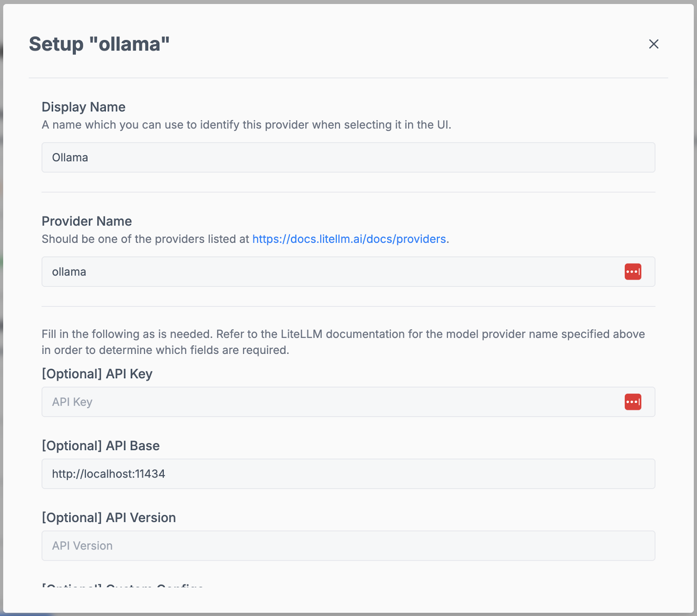The width and height of the screenshot is (697, 616).
Task: Focus the empty API Key input
Action: (305, 402)
